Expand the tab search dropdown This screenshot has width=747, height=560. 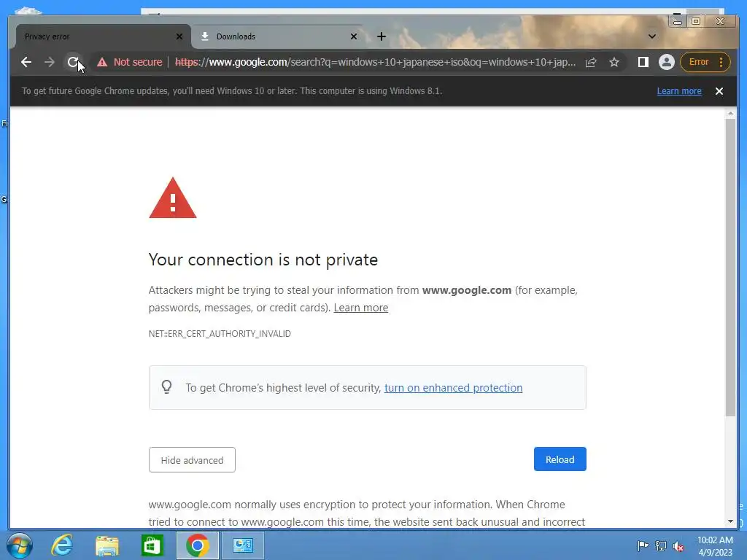point(652,36)
